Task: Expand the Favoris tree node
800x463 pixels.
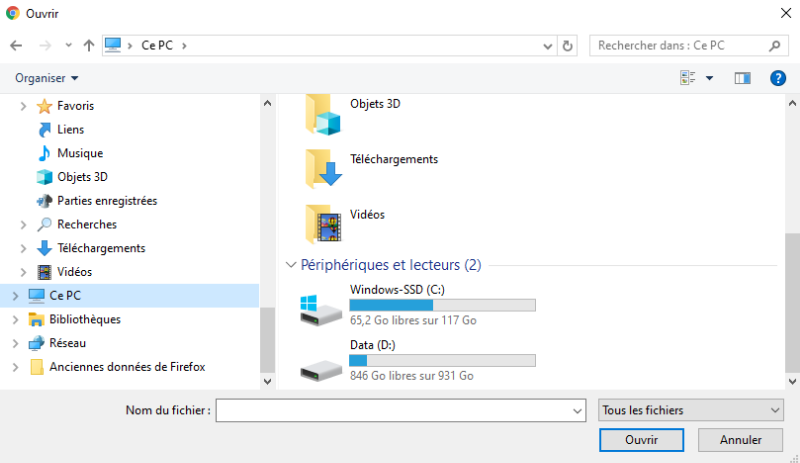Action: tap(23, 106)
